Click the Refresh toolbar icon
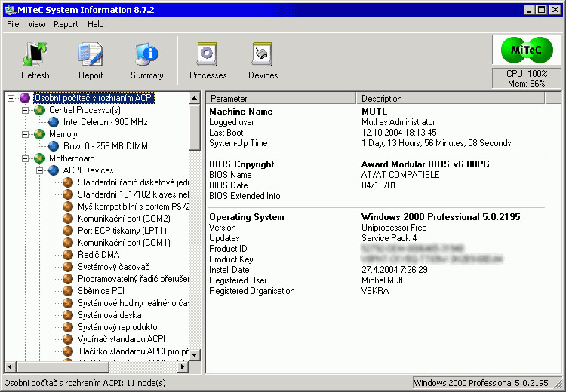The image size is (566, 392). 35,54
